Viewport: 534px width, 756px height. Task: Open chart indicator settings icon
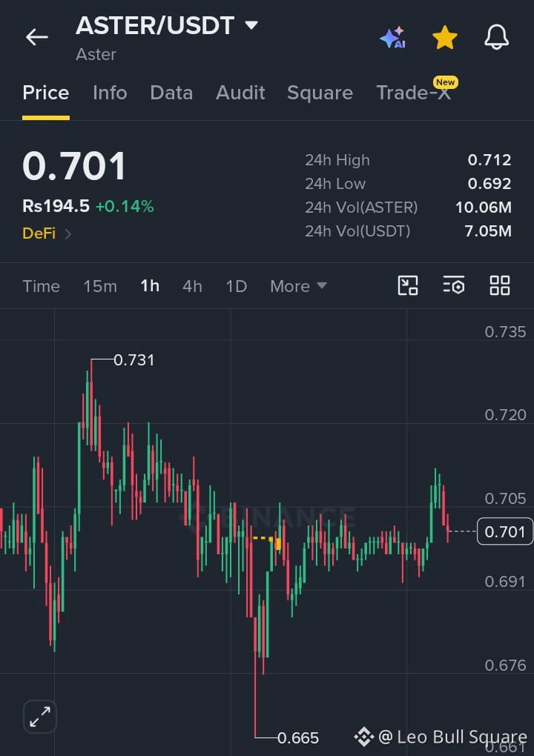click(x=453, y=285)
